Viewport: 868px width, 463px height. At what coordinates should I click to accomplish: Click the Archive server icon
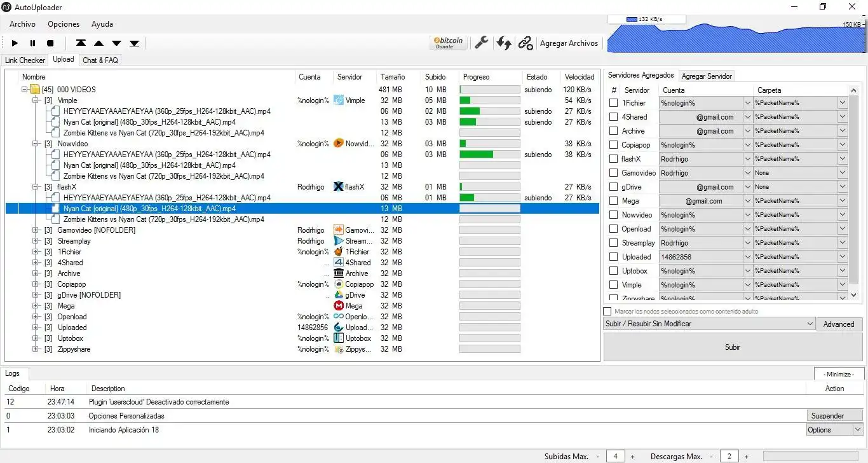click(339, 273)
